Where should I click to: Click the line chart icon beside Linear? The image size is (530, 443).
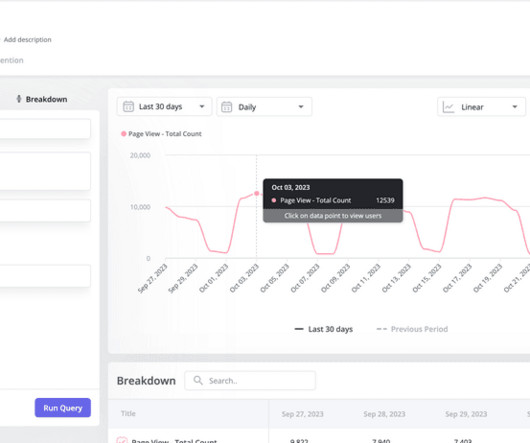point(448,107)
